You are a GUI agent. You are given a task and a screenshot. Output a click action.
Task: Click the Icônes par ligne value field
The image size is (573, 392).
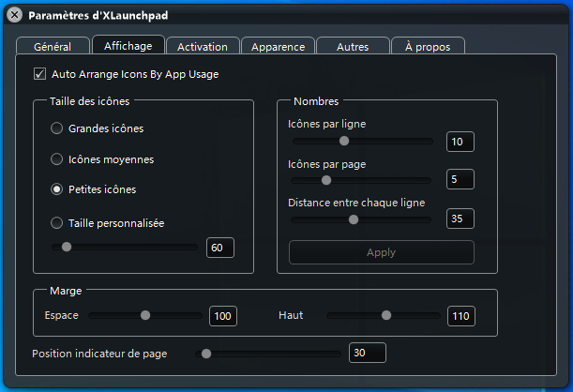coord(460,142)
